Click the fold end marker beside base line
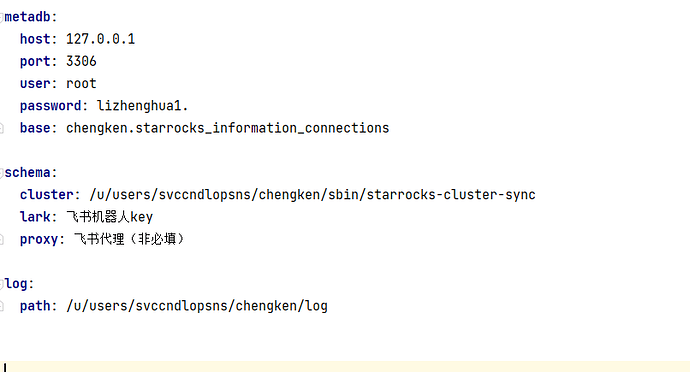 (x=1, y=128)
